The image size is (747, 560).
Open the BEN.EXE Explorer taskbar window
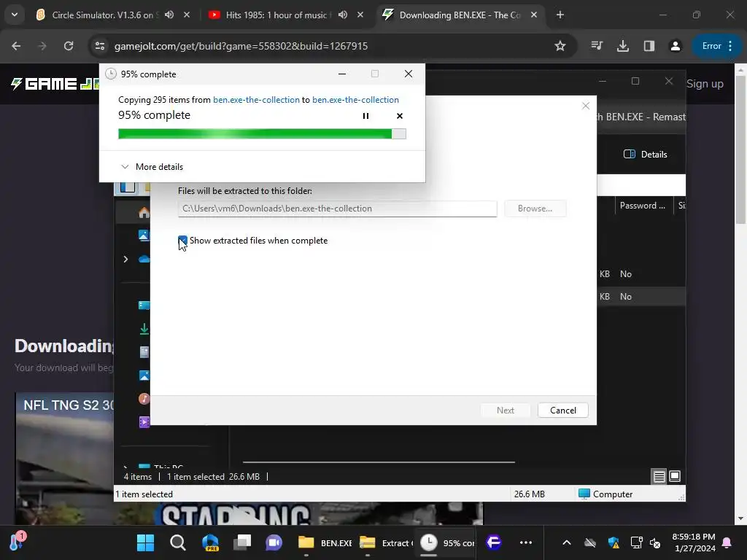click(x=325, y=542)
